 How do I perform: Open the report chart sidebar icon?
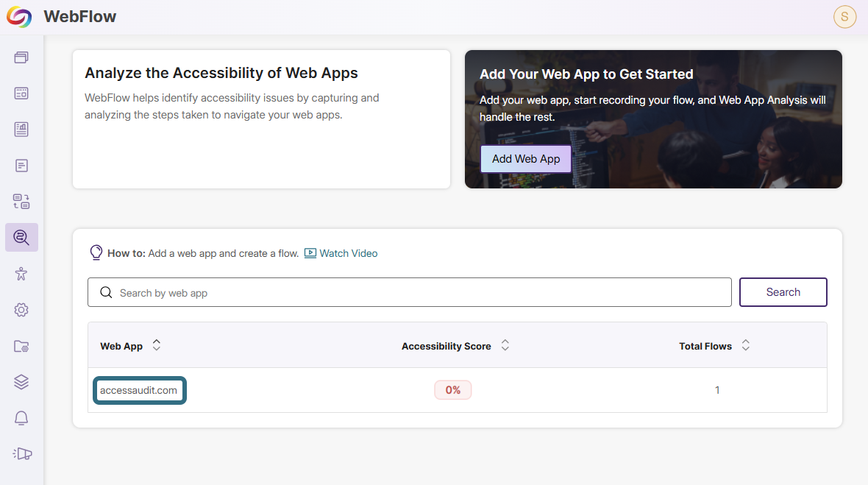pyautogui.click(x=21, y=130)
